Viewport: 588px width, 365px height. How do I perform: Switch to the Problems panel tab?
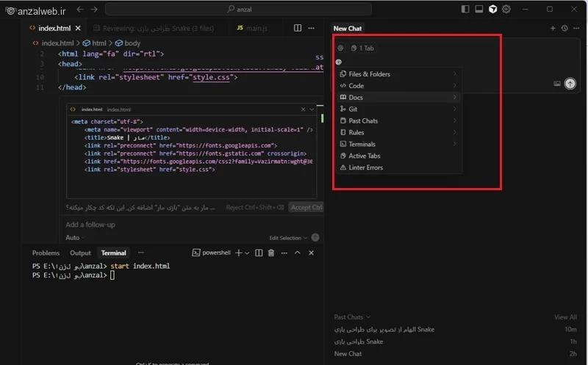click(x=46, y=253)
